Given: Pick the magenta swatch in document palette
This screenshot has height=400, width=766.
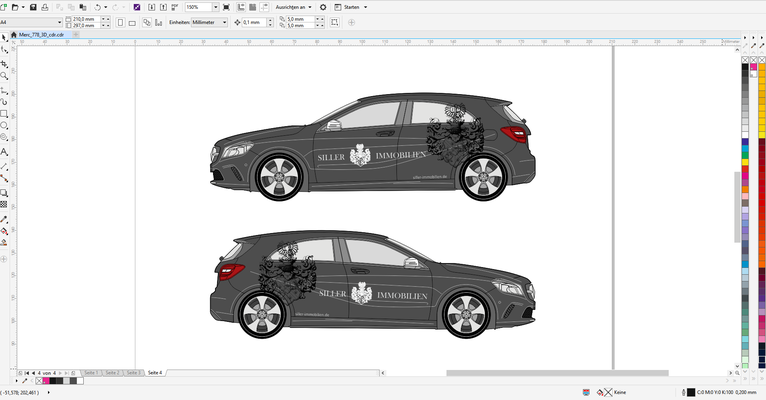Looking at the screenshot, I should tap(46, 380).
